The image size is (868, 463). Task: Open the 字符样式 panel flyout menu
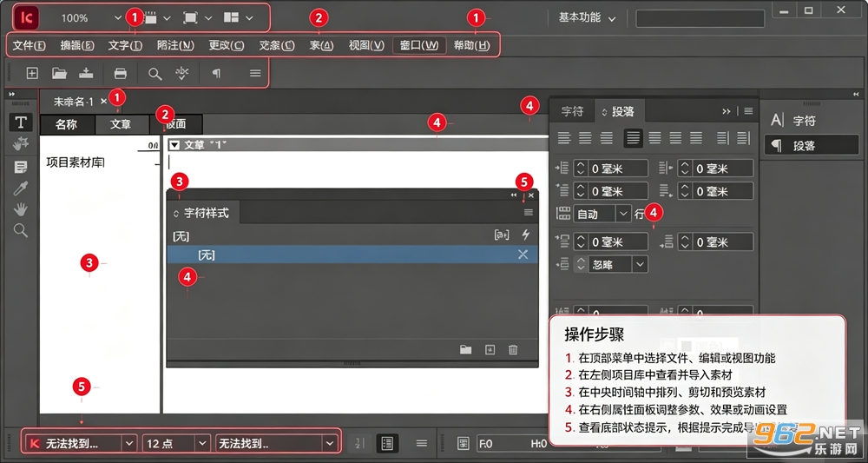click(529, 213)
